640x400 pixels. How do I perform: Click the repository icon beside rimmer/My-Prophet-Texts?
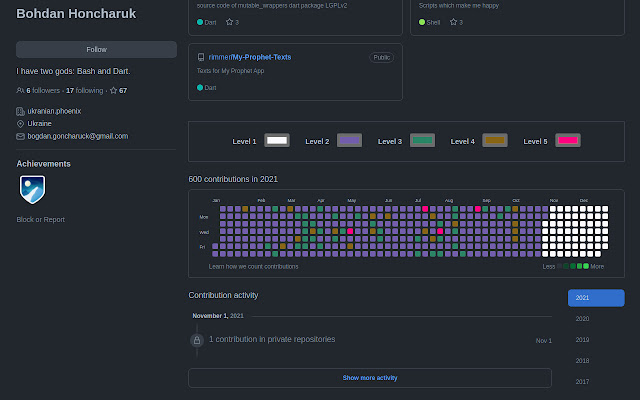pos(200,57)
